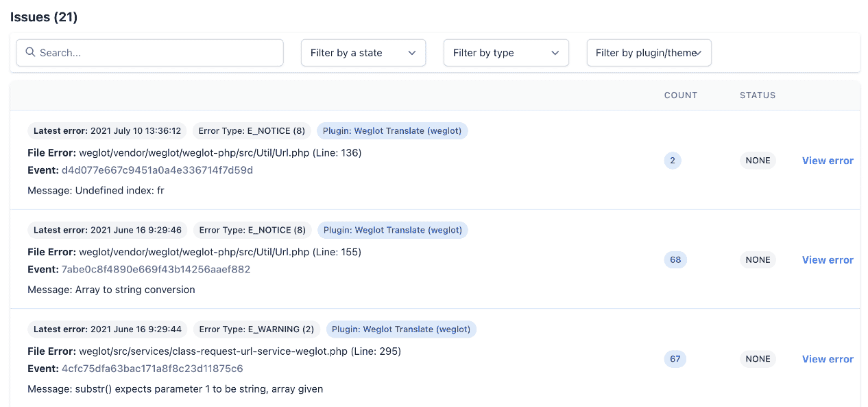Click the search magnifier icon
Screen dimensions: 868x407
[x=30, y=52]
